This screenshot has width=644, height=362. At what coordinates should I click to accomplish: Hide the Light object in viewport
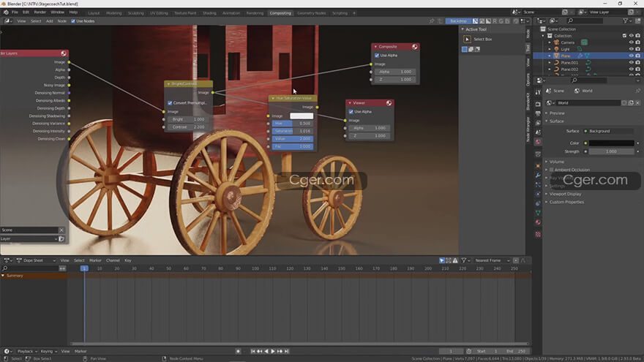click(632, 49)
